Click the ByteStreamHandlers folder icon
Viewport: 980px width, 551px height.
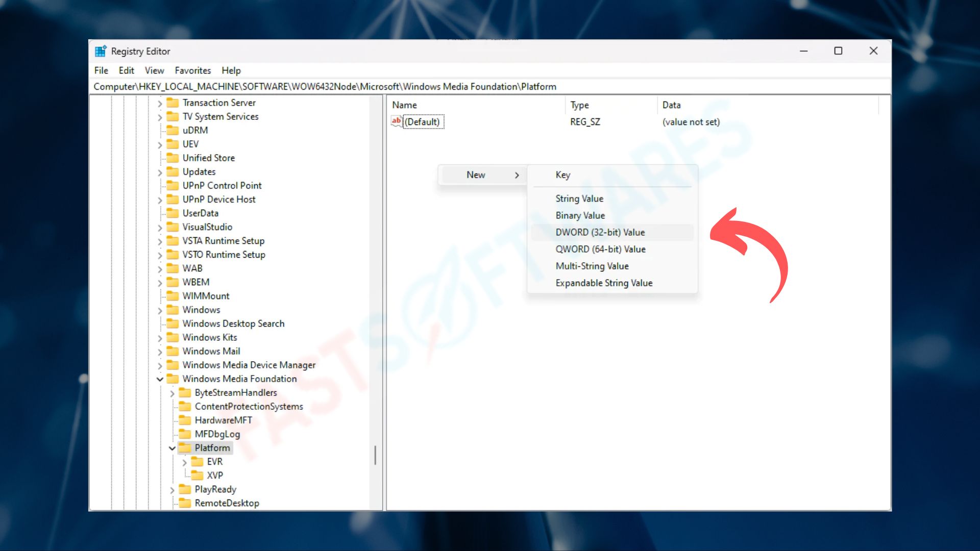tap(185, 392)
